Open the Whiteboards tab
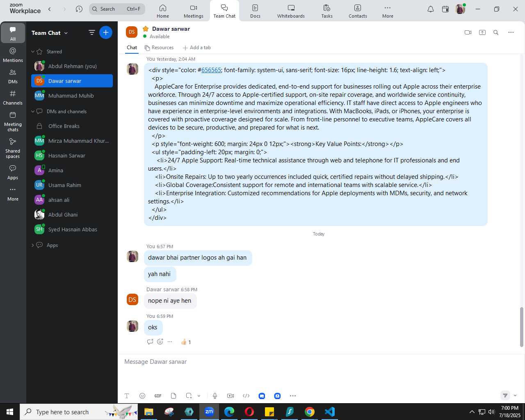 [291, 11]
